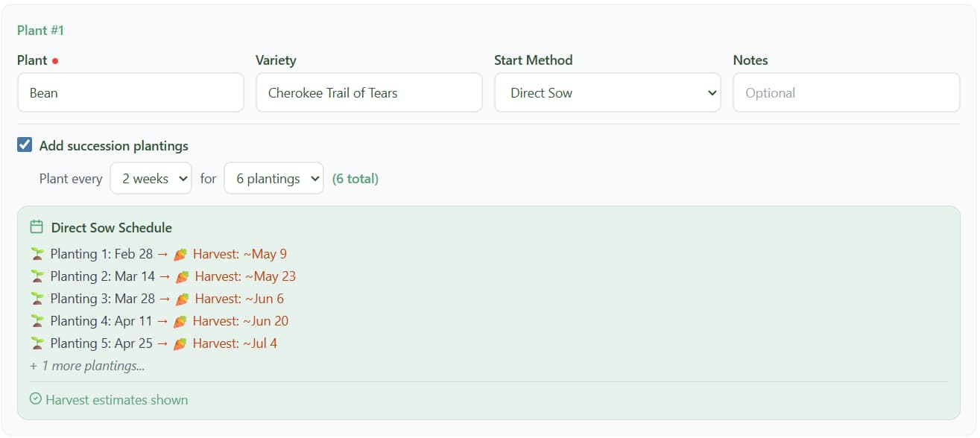Click the seedling icon beside Planting 1
Viewport: 980px width, 438px height.
[x=37, y=253]
